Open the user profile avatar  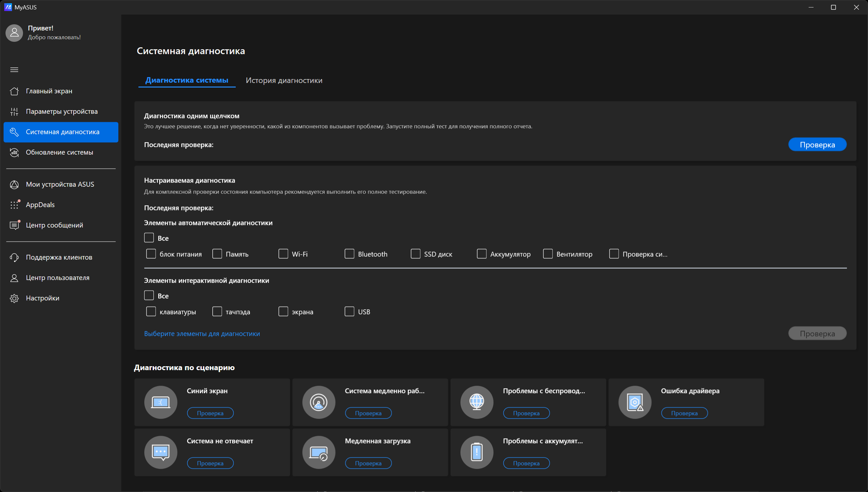14,33
